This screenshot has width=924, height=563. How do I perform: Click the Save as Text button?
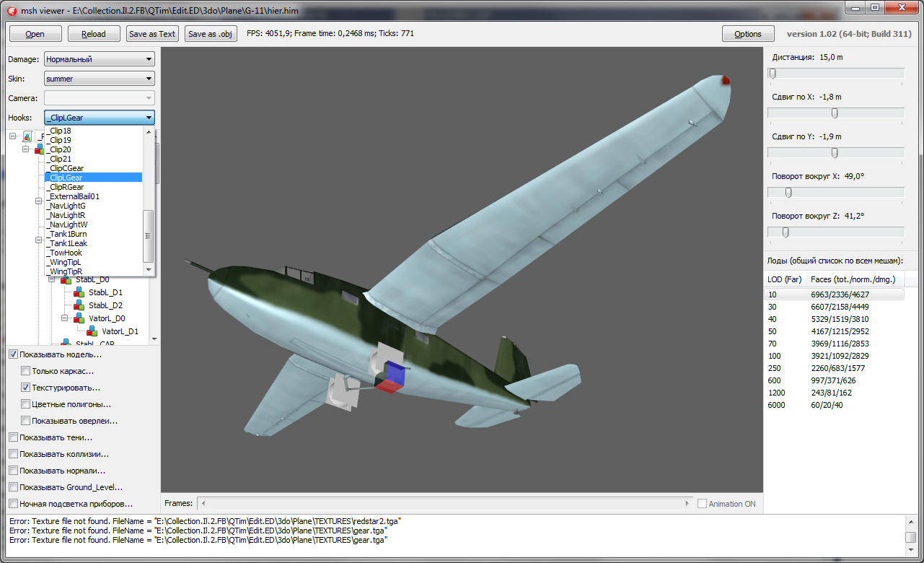coord(152,33)
